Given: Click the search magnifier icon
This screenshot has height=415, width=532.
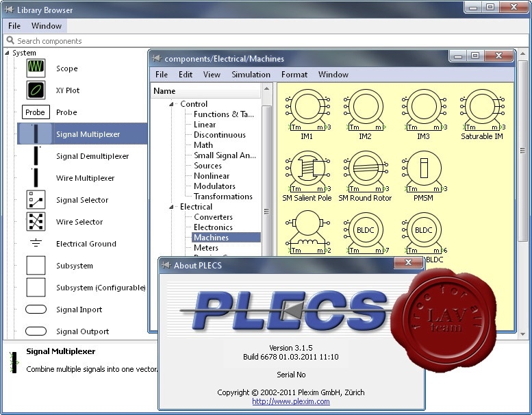Looking at the screenshot, I should [x=10, y=40].
